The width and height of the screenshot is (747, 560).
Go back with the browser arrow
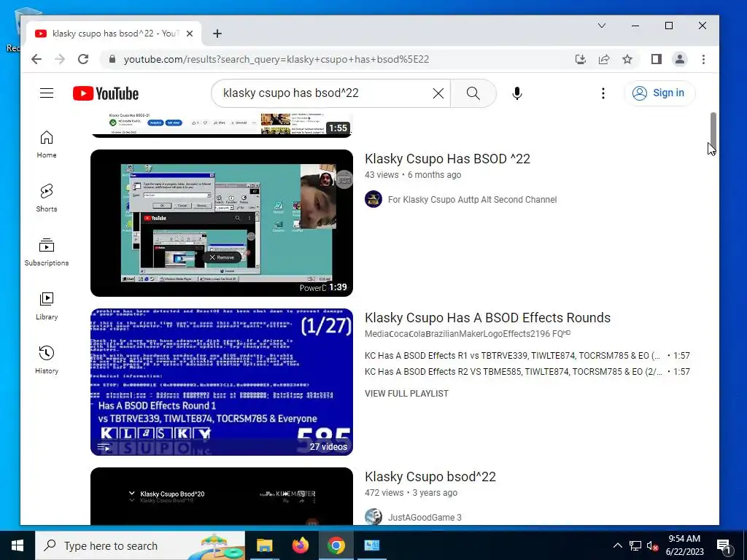click(x=36, y=59)
